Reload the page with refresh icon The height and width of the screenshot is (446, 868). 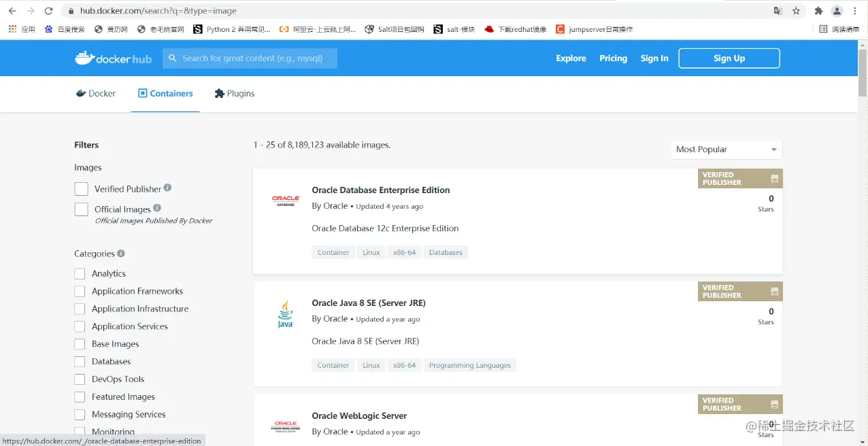48,11
